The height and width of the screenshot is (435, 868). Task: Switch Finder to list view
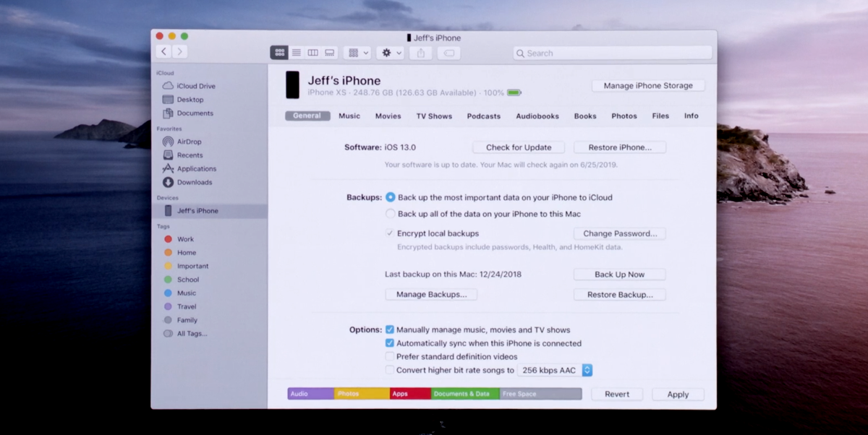pyautogui.click(x=296, y=53)
